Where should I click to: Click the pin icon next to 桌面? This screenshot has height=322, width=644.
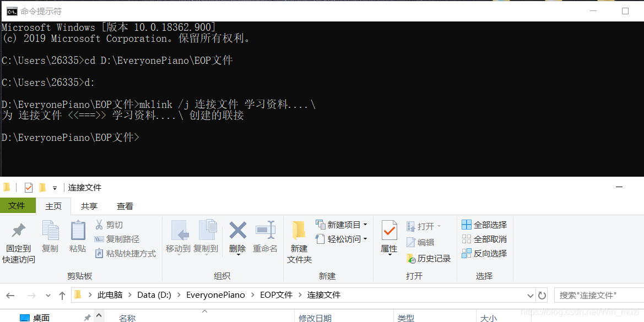click(x=87, y=318)
